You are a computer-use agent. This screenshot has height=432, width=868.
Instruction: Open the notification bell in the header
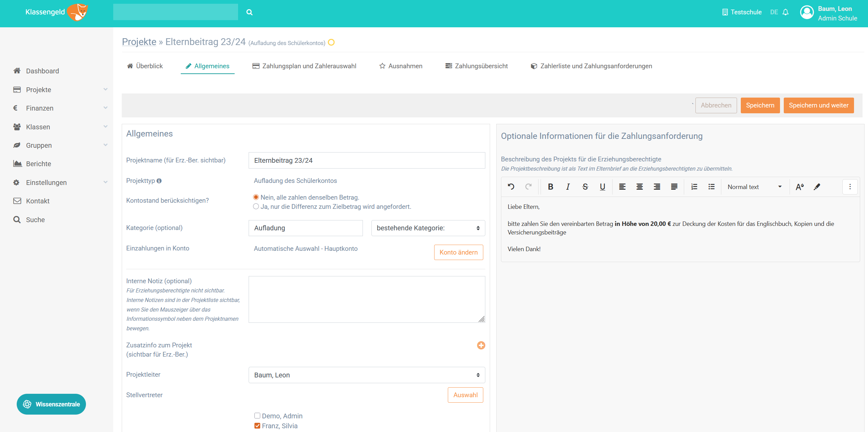(x=786, y=12)
